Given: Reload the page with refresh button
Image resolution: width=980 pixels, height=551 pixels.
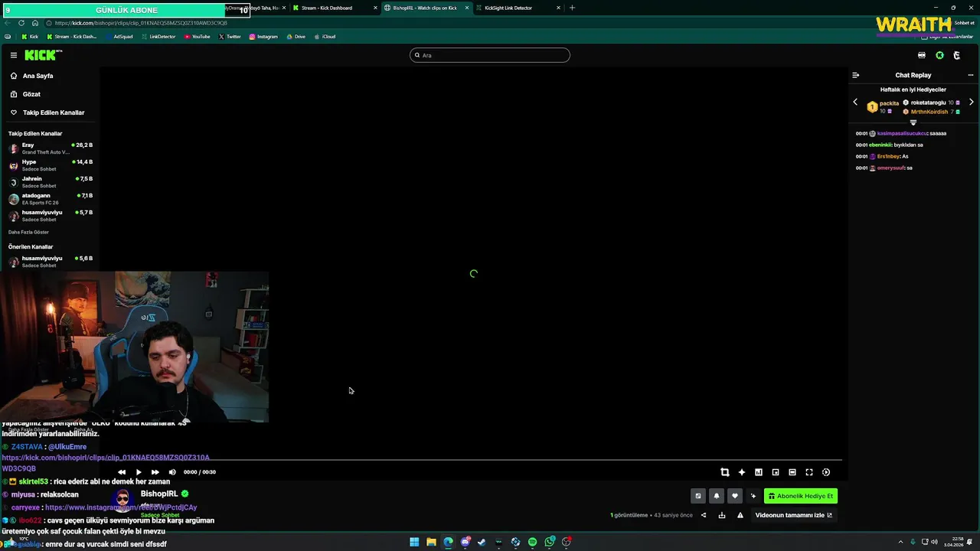Looking at the screenshot, I should point(21,23).
